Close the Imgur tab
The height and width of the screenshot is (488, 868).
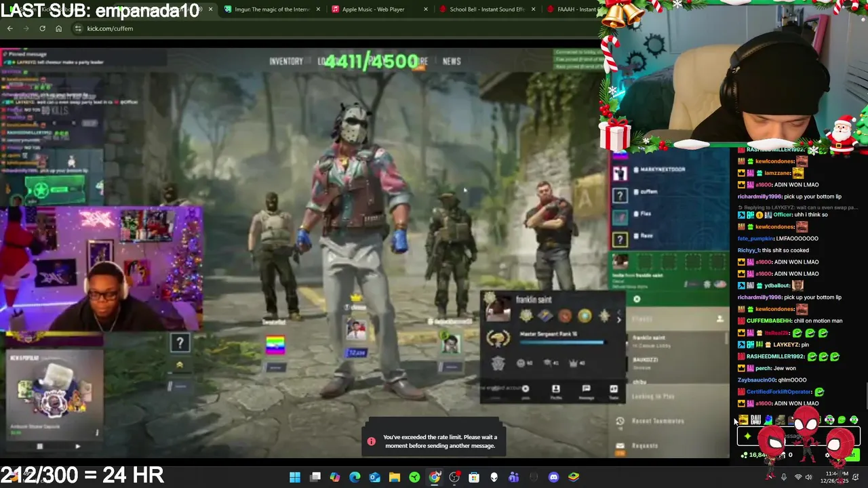(x=317, y=9)
